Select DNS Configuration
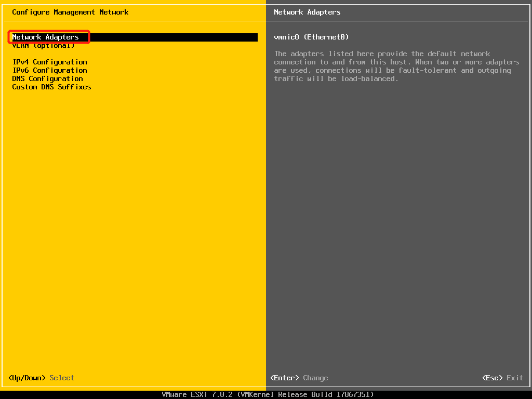532x399 pixels. coord(47,79)
